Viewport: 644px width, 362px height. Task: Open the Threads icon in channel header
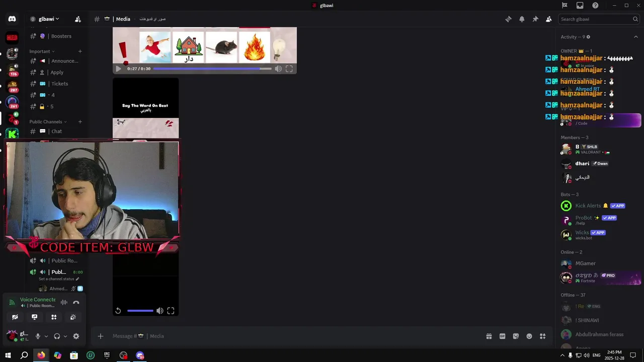coord(508,19)
